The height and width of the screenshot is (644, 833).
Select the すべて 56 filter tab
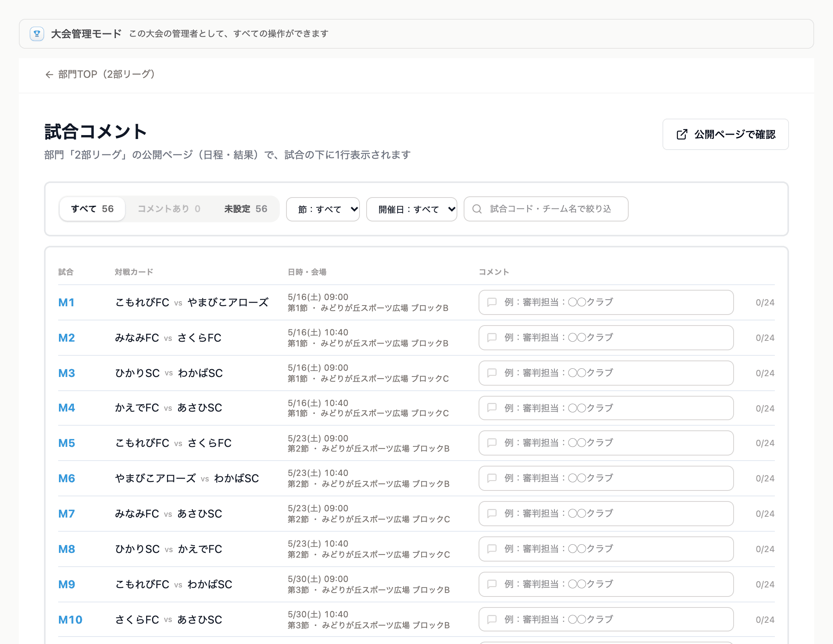[92, 209]
